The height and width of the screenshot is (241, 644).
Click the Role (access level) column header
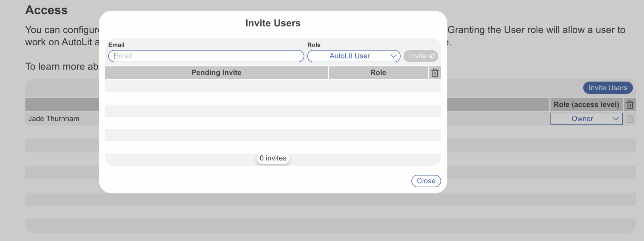click(x=586, y=104)
